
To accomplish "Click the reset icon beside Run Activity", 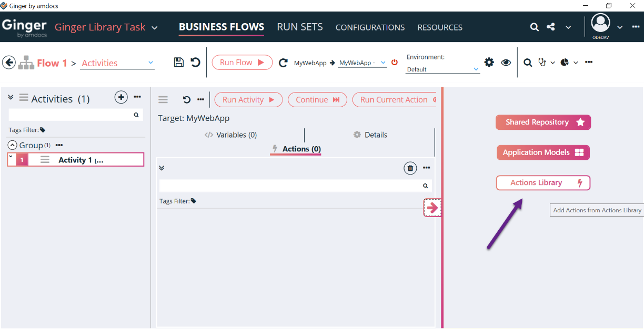I will (187, 100).
